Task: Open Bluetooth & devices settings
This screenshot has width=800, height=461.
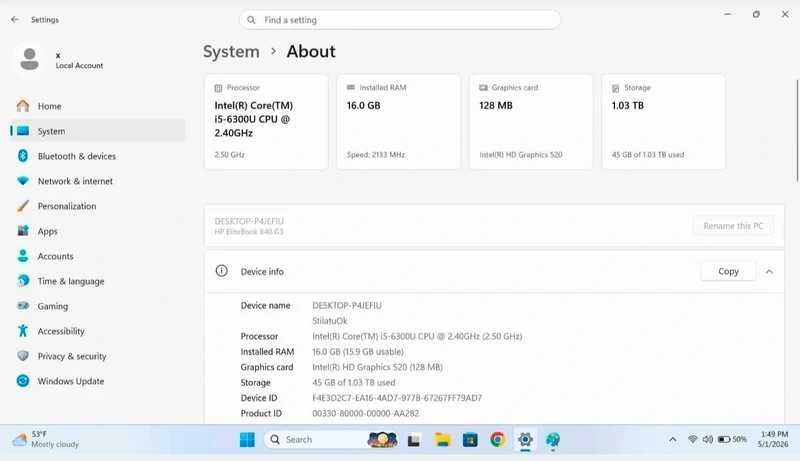Action: point(97,156)
